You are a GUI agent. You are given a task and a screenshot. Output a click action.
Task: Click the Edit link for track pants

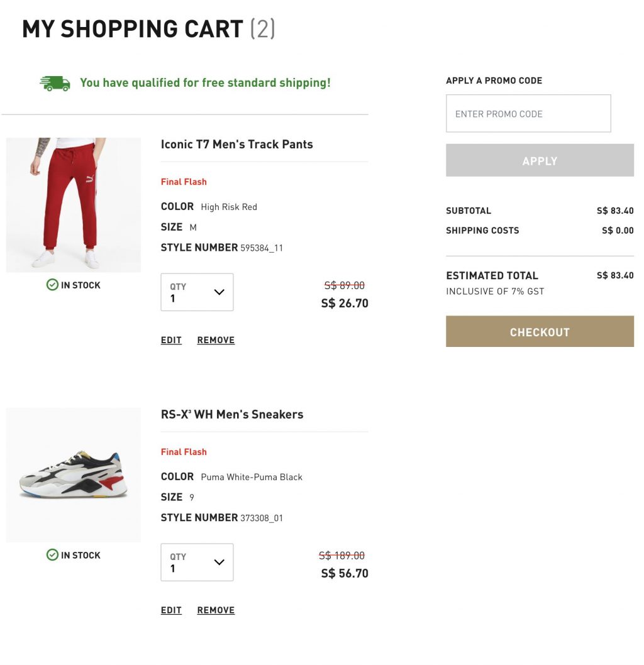pyautogui.click(x=171, y=340)
